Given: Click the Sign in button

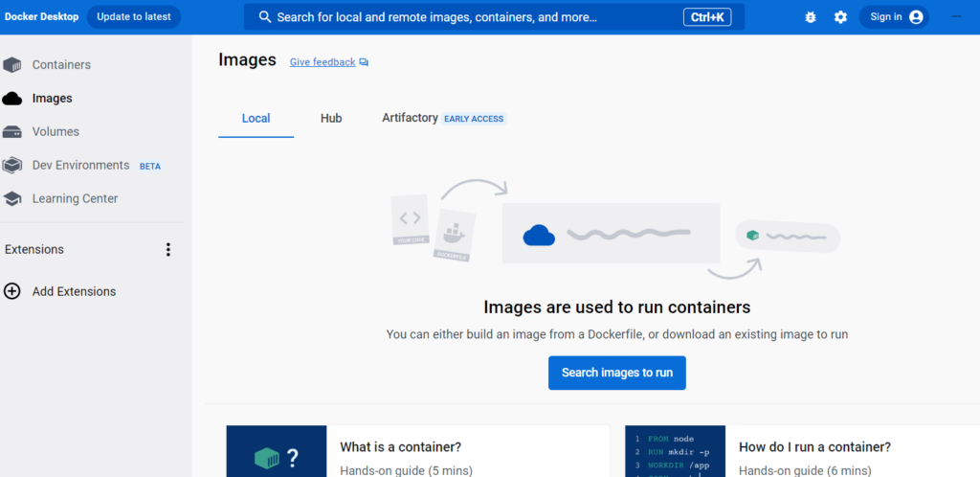Looking at the screenshot, I should click(x=894, y=17).
